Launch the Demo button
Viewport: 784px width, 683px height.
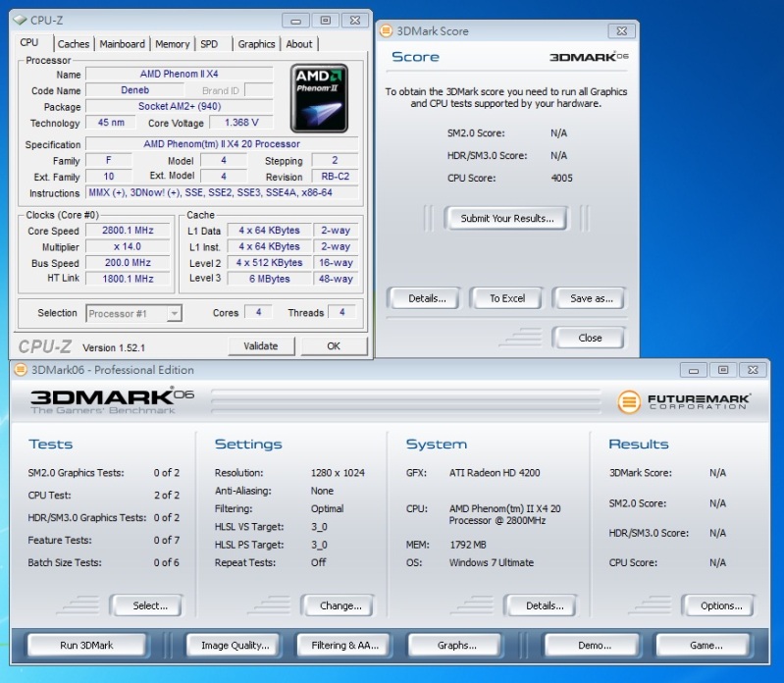pos(595,645)
